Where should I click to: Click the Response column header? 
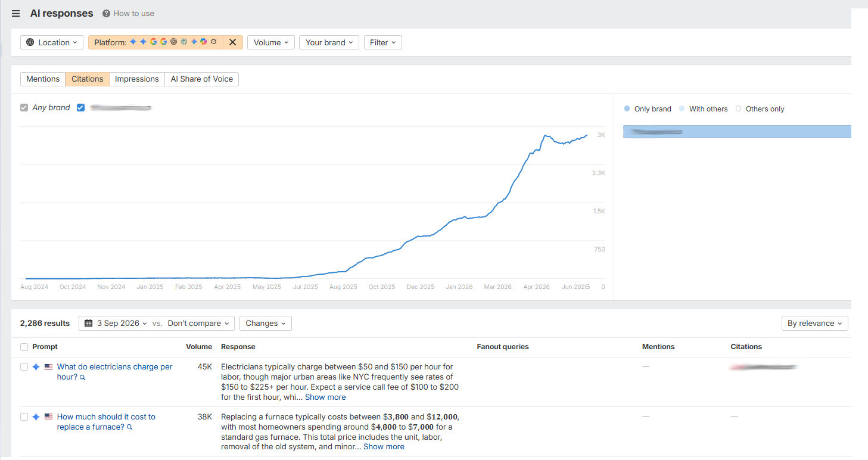[x=238, y=347]
